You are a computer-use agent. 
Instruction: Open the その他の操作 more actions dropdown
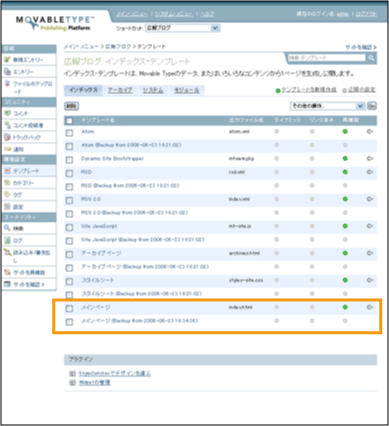point(327,106)
